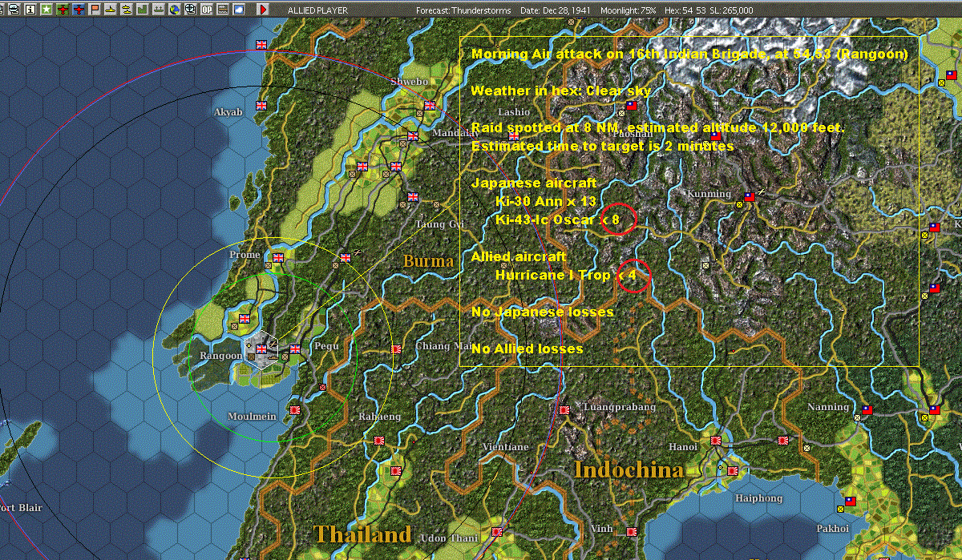The image size is (962, 560).
Task: Select the British flag base at Akyab
Action: coord(261,106)
